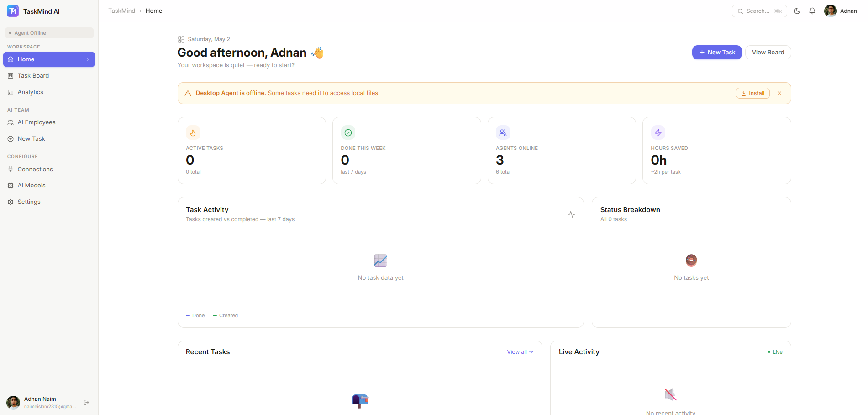Expand the Home item chevron
Viewport: 868px width, 415px height.
point(88,59)
